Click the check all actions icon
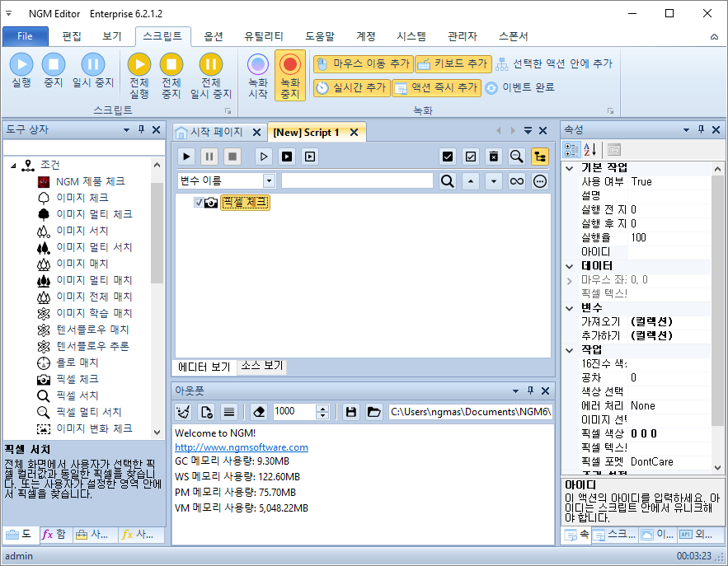Screen dimensions: 728x566 click(448, 157)
